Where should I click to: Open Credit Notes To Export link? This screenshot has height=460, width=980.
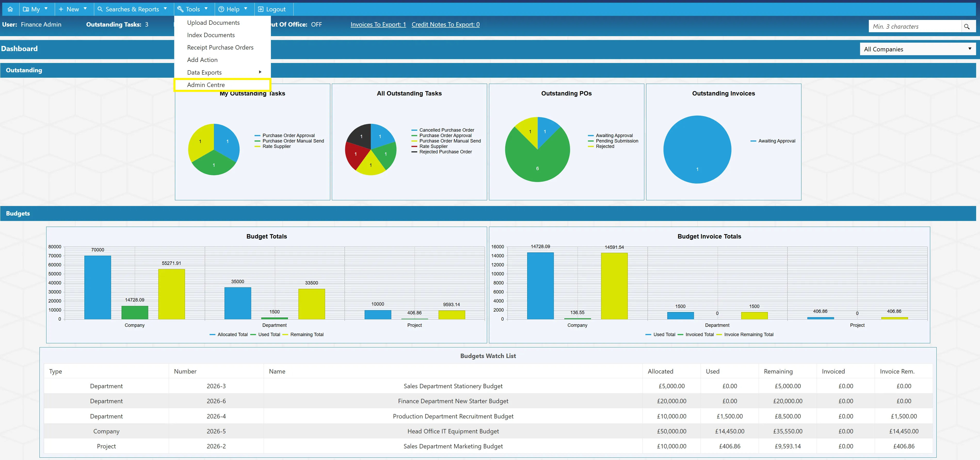click(x=445, y=24)
